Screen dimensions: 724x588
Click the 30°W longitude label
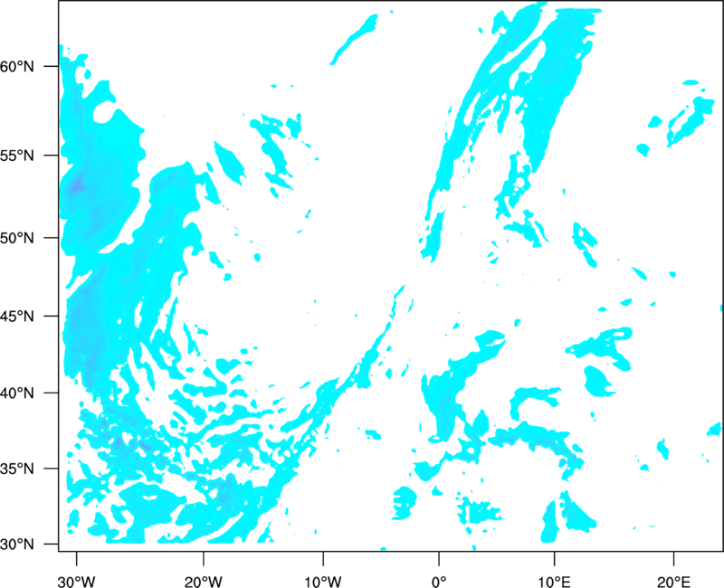coord(76,582)
